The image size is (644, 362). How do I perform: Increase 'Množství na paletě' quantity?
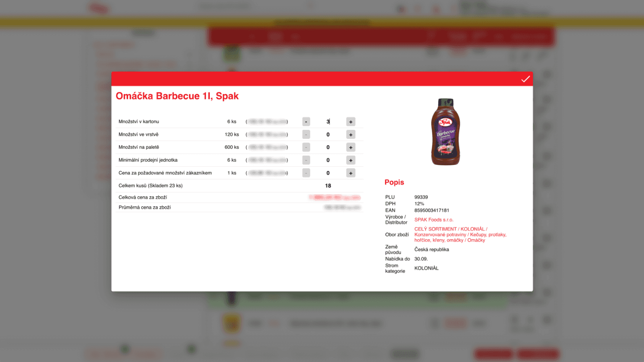point(350,147)
